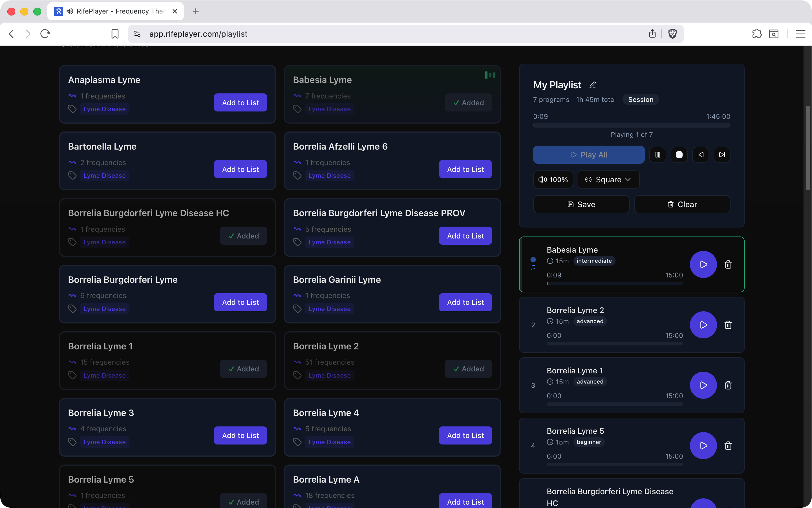
Task: Open Brave Shields lion icon
Action: pyautogui.click(x=672, y=34)
